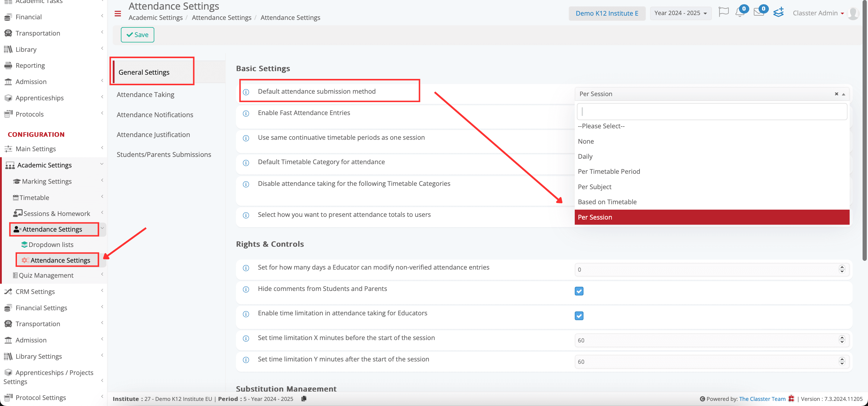868x406 pixels.
Task: Click the user avatar icon
Action: pyautogui.click(x=853, y=13)
